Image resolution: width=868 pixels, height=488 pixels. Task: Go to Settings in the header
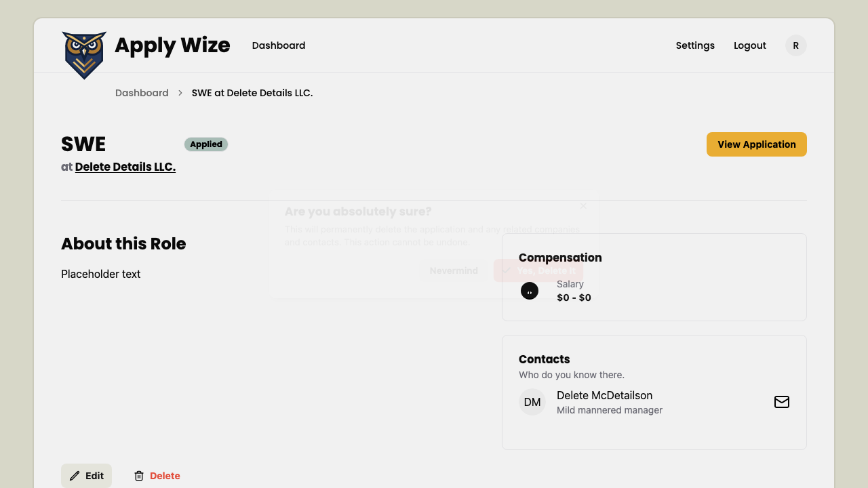pos(695,45)
